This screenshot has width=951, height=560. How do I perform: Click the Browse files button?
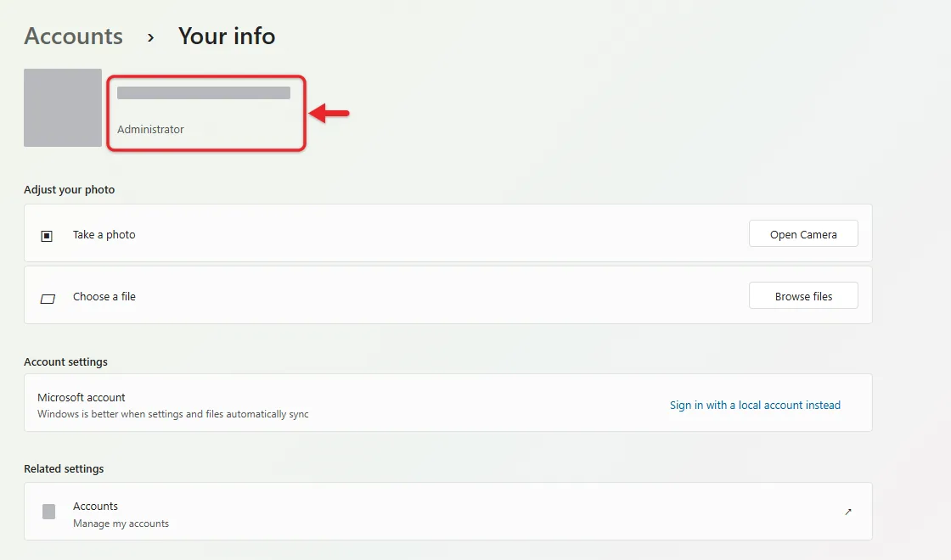(x=803, y=296)
